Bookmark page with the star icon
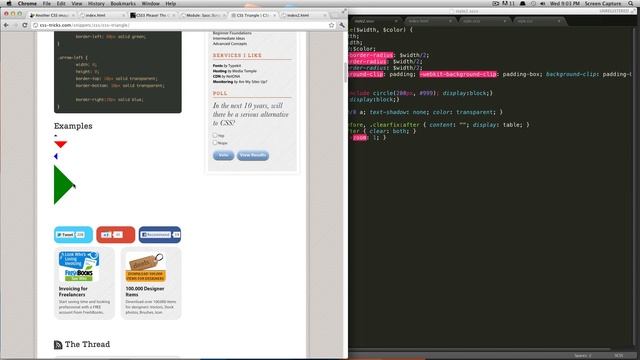640x360 pixels. [331, 25]
